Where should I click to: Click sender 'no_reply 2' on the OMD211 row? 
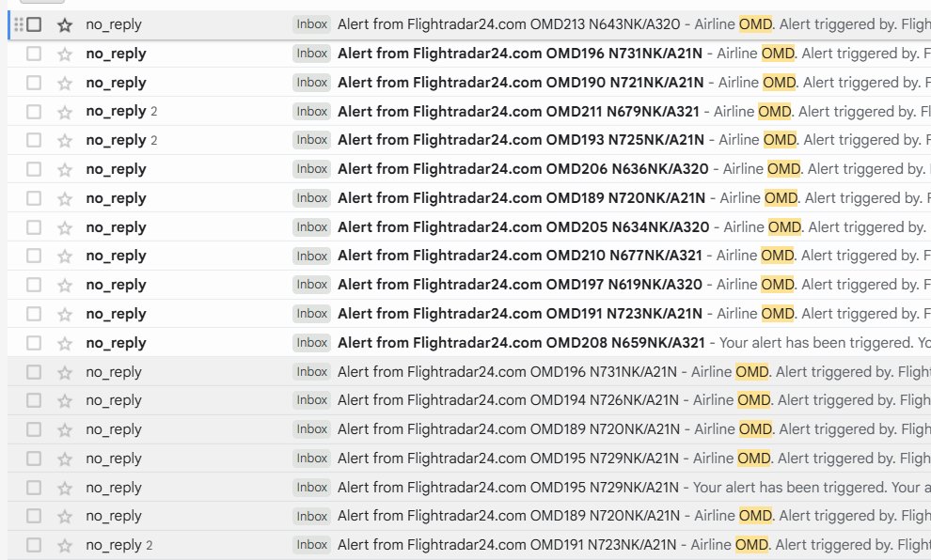click(x=121, y=112)
